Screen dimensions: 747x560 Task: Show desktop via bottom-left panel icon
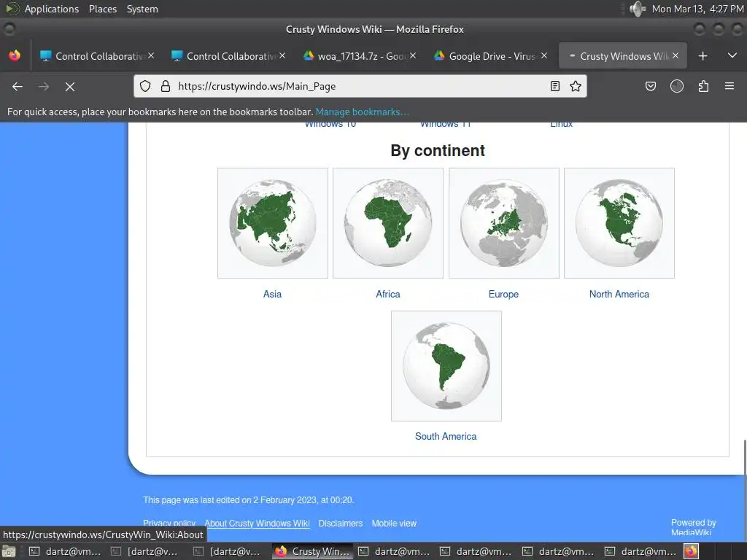pyautogui.click(x=9, y=551)
